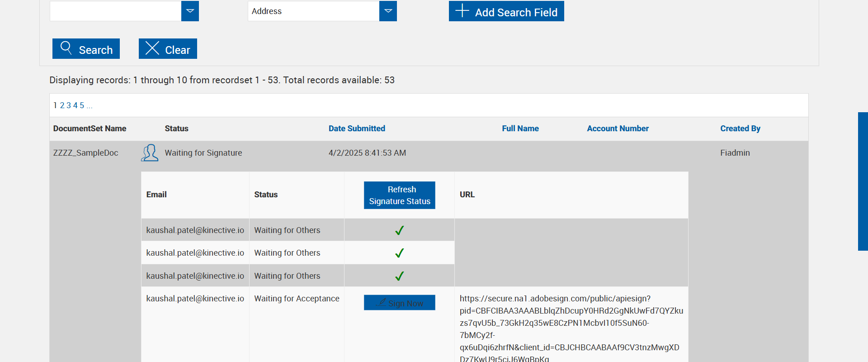
Task: Sort by Created By column header
Action: click(740, 129)
